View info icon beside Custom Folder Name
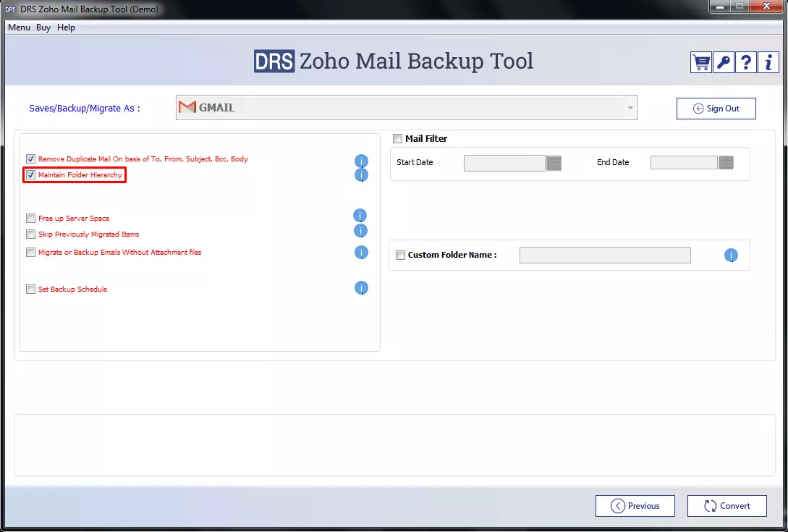Image resolution: width=788 pixels, height=532 pixels. coord(731,256)
